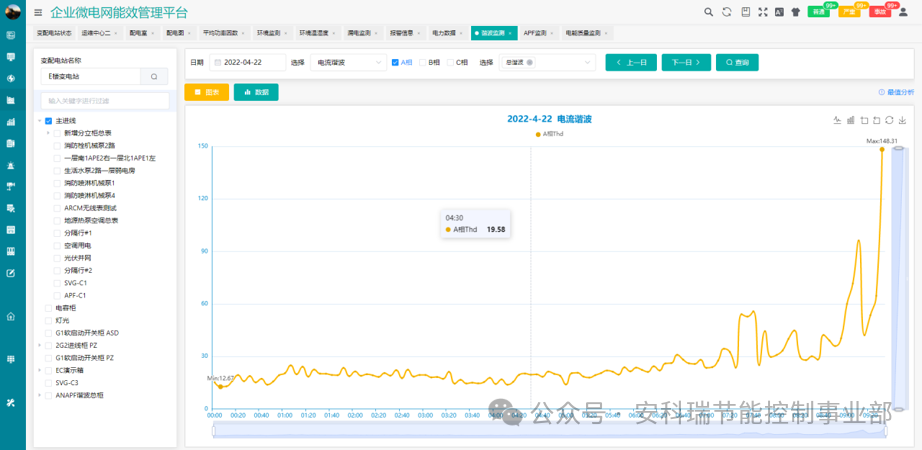The width and height of the screenshot is (922, 450).
Task: Open the sidebar monitor screen icon
Action: click(x=11, y=56)
